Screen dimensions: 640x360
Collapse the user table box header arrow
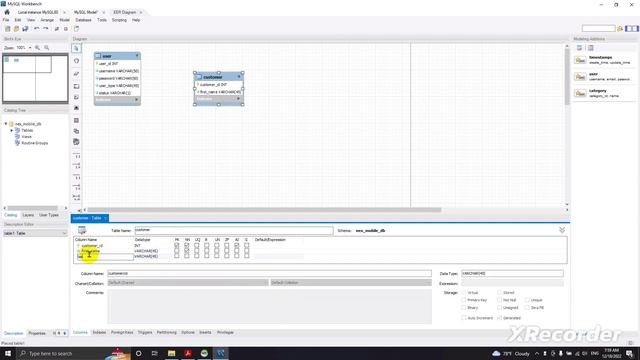(x=137, y=56)
